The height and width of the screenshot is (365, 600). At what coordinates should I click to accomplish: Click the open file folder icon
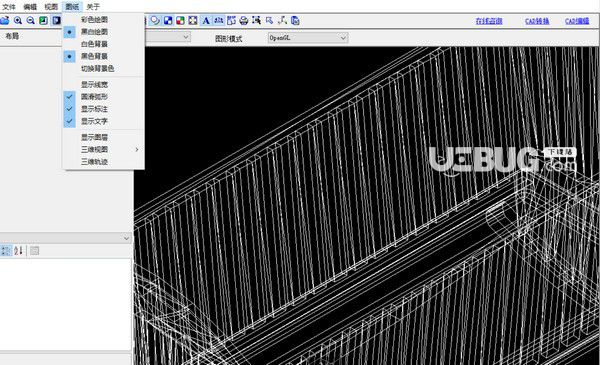tap(5, 21)
